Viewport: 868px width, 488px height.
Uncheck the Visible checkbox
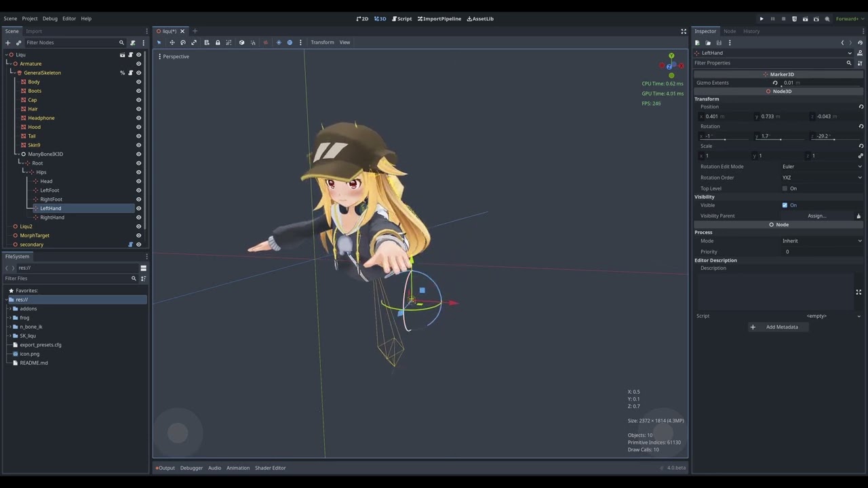click(785, 205)
